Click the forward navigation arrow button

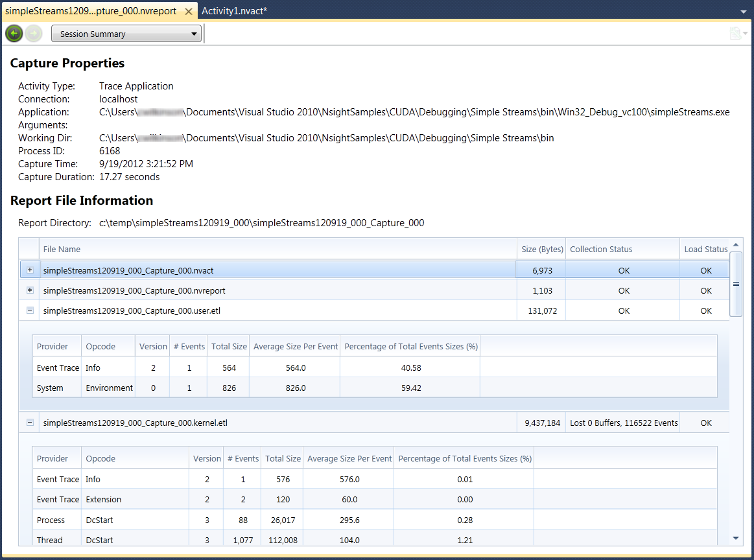click(x=34, y=34)
